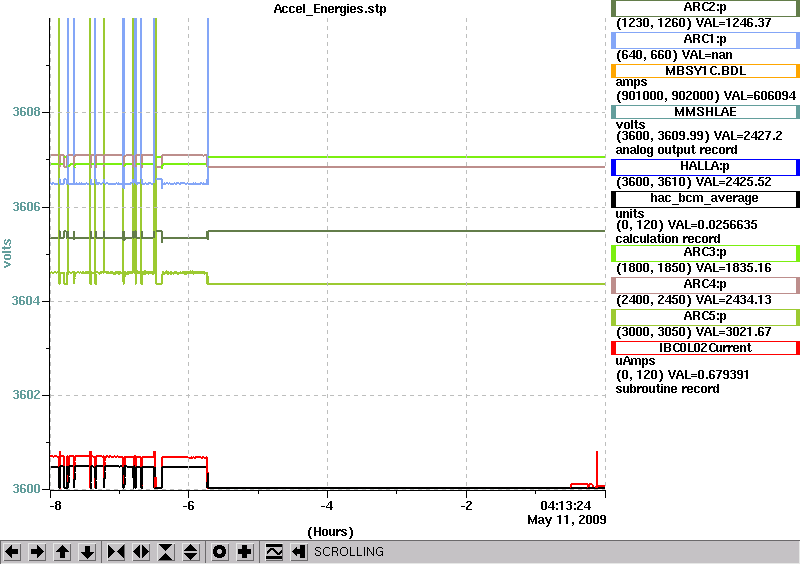Select the ARC4:p curve label
The height and width of the screenshot is (564, 800).
click(x=705, y=284)
